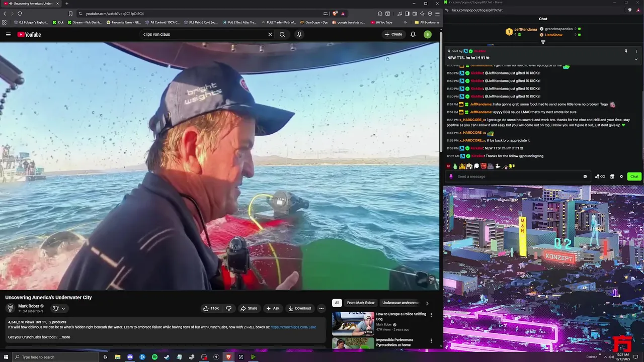Show hidden system tray icons
Viewport: 644px width, 362px height.
[605, 357]
